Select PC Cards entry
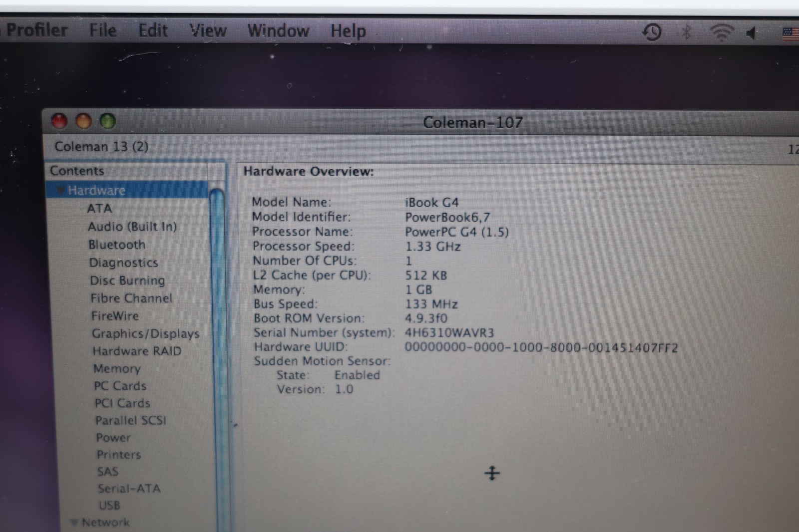The width and height of the screenshot is (799, 532). 120,386
